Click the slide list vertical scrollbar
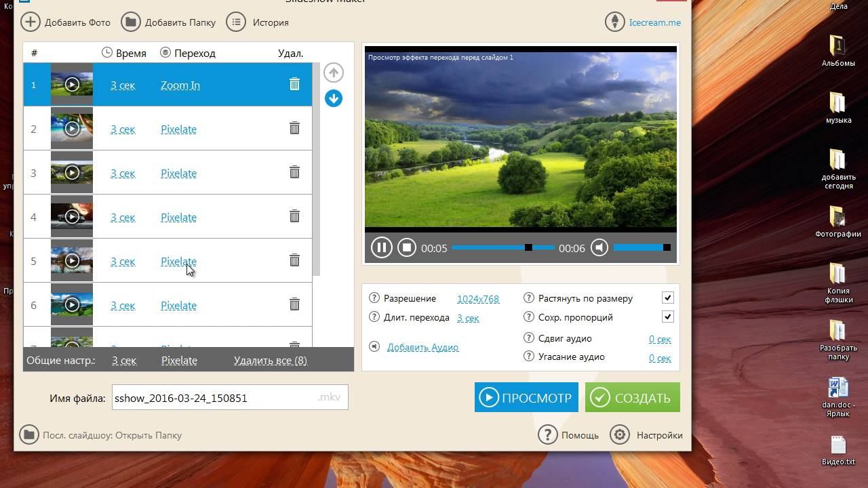The image size is (868, 488). coord(316,169)
